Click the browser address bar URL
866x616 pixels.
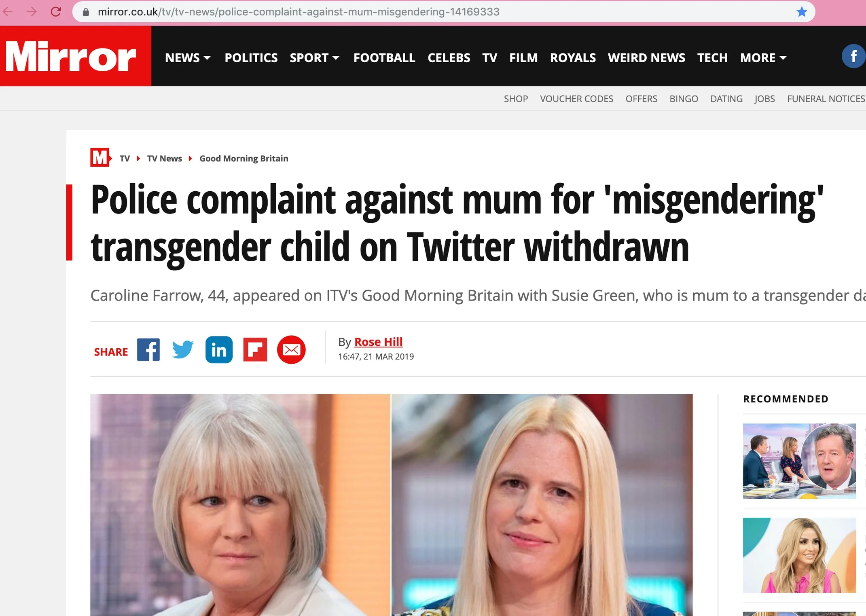pos(299,12)
